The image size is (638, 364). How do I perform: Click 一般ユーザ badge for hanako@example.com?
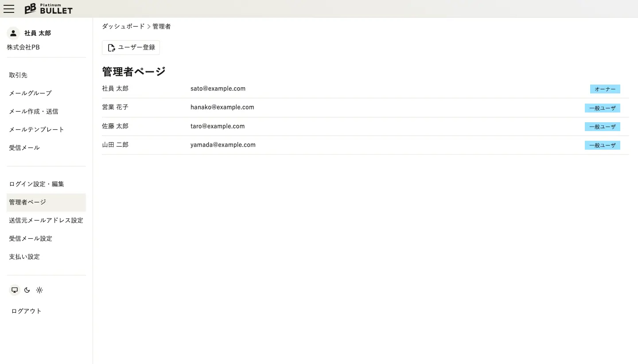click(602, 108)
